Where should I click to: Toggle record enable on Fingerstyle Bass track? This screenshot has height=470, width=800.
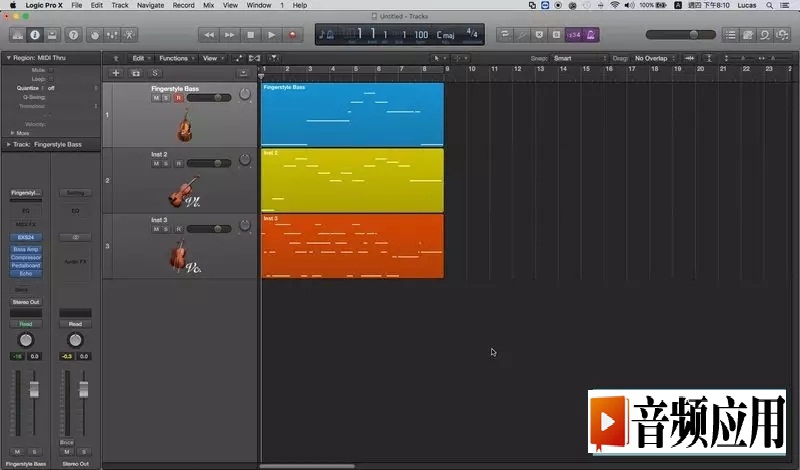pyautogui.click(x=179, y=97)
